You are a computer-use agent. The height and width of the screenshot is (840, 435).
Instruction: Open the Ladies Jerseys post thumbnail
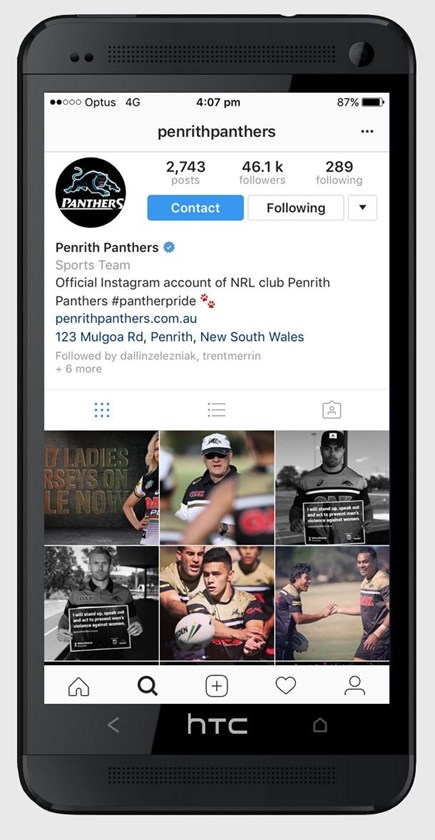point(101,488)
